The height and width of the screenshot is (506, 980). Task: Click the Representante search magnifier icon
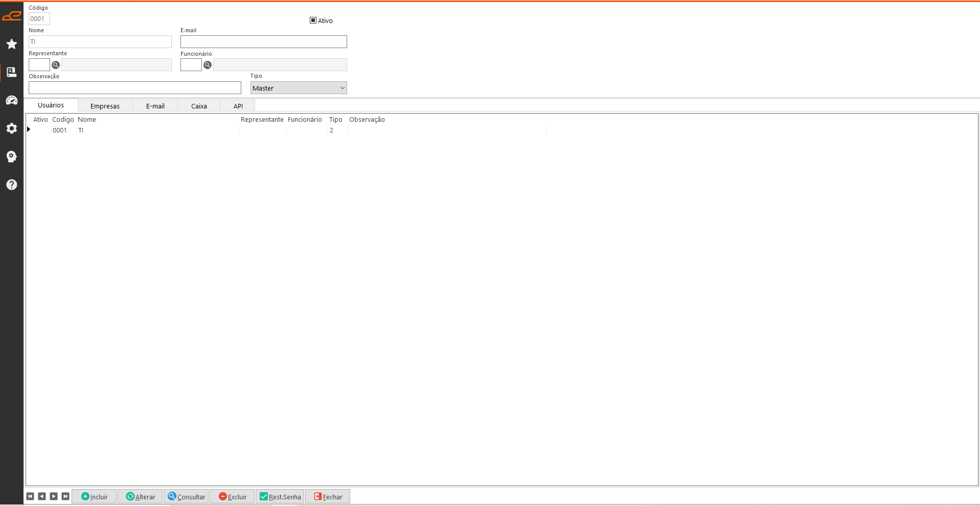56,65
